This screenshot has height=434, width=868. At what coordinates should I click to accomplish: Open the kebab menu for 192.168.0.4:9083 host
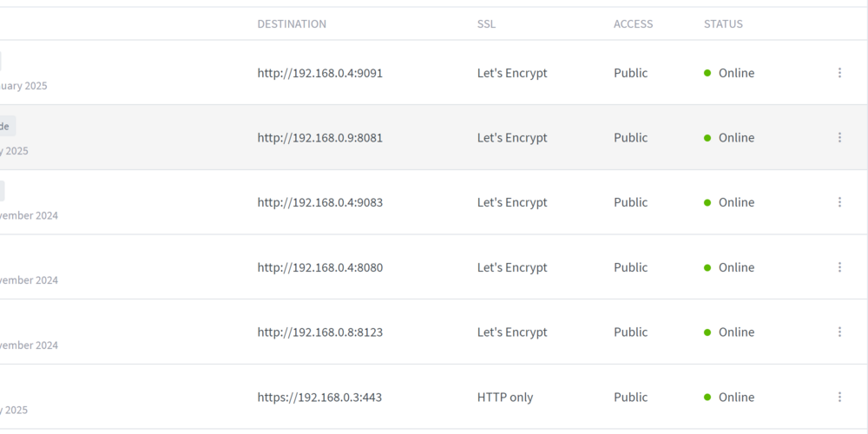[x=839, y=202]
